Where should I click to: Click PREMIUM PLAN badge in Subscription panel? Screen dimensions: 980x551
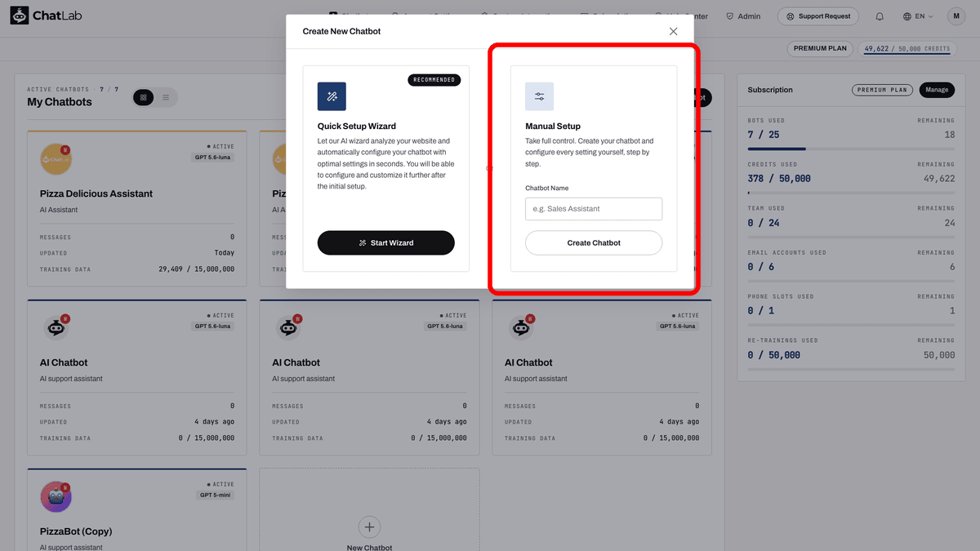(x=882, y=90)
